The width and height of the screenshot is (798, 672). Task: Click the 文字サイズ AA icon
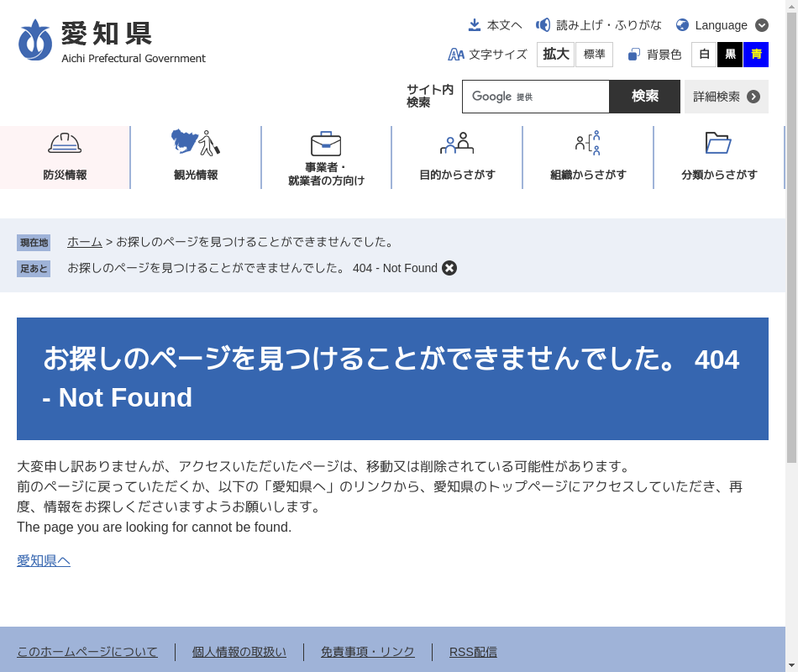click(x=455, y=55)
